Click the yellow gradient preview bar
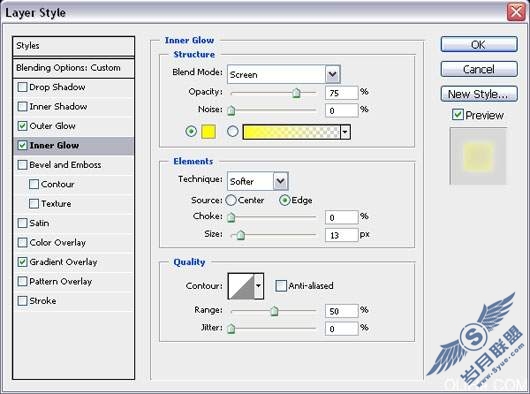530x394 pixels. click(291, 132)
